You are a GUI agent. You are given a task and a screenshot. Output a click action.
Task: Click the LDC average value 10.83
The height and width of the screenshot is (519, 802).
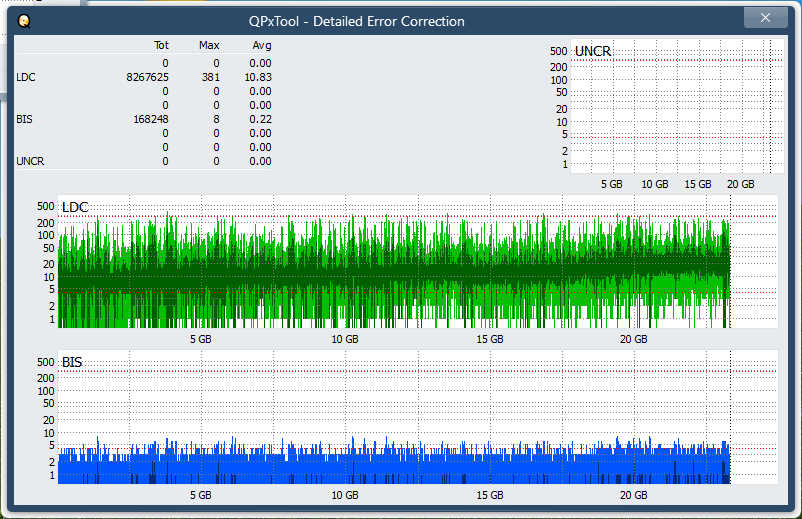pyautogui.click(x=259, y=77)
